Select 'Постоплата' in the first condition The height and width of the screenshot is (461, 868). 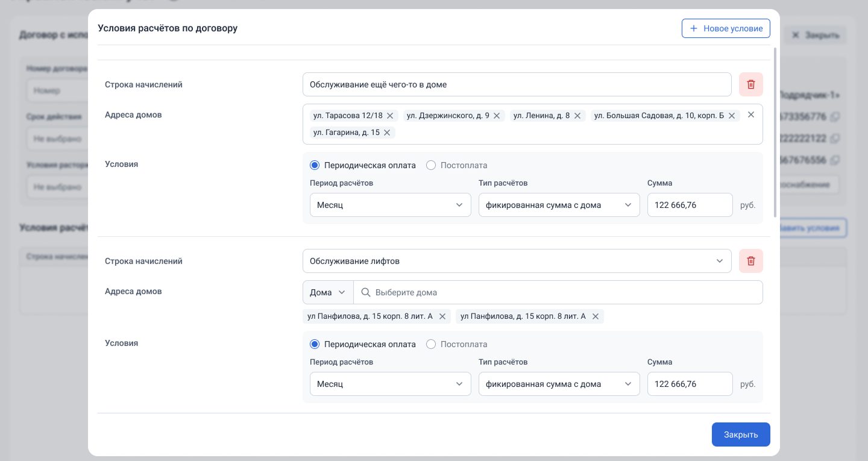click(431, 165)
